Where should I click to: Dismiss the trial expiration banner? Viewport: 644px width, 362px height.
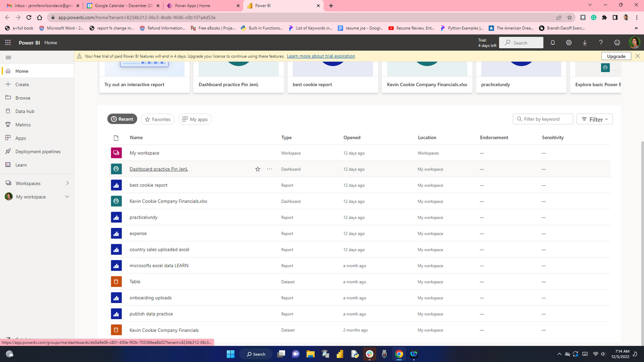click(637, 56)
